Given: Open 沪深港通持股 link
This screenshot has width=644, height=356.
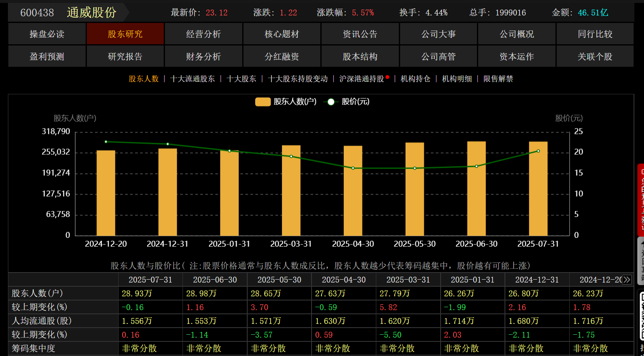Looking at the screenshot, I should click(x=362, y=79).
